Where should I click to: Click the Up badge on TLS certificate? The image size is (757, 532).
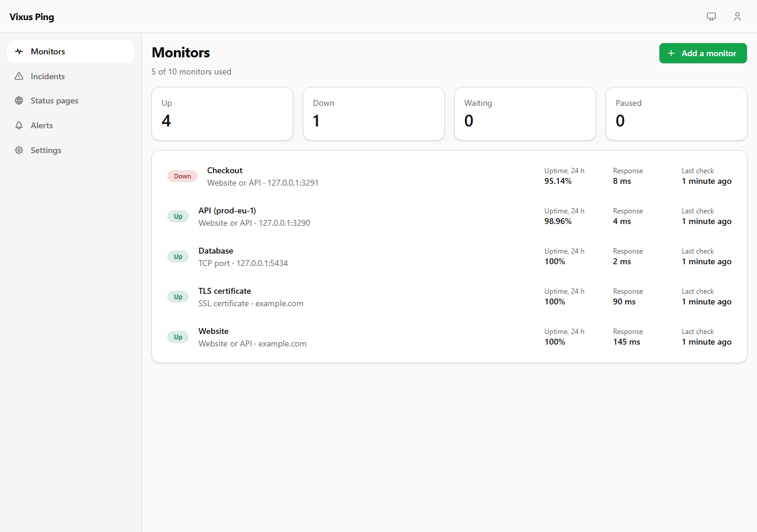tap(178, 297)
